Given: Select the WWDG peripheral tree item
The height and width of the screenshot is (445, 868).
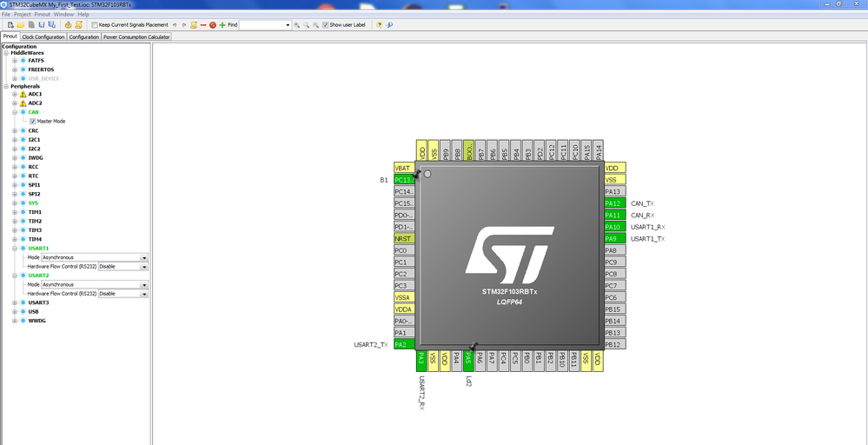Looking at the screenshot, I should 36,321.
